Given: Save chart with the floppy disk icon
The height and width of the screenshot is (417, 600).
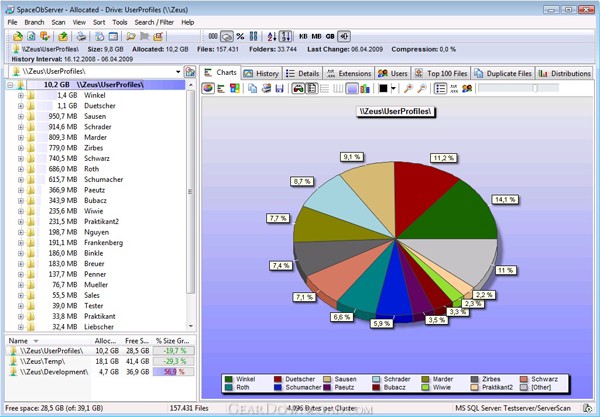Looking at the screenshot, I should point(279,89).
